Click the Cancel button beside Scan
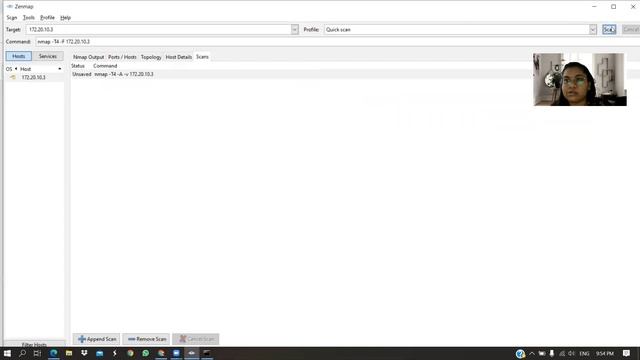The image size is (640, 360). 631,29
